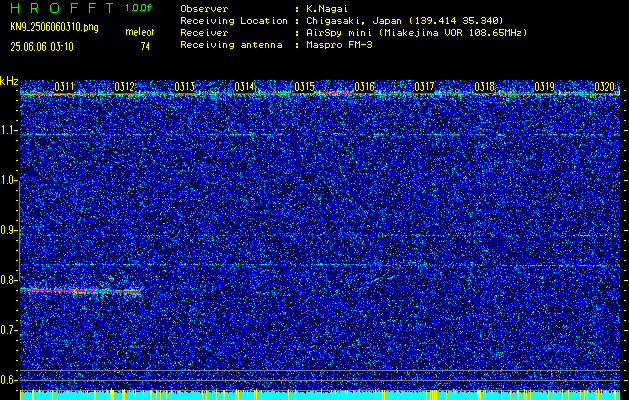The image size is (629, 400).
Task: Click the 'meteor' label above the count
Action: click(x=140, y=32)
